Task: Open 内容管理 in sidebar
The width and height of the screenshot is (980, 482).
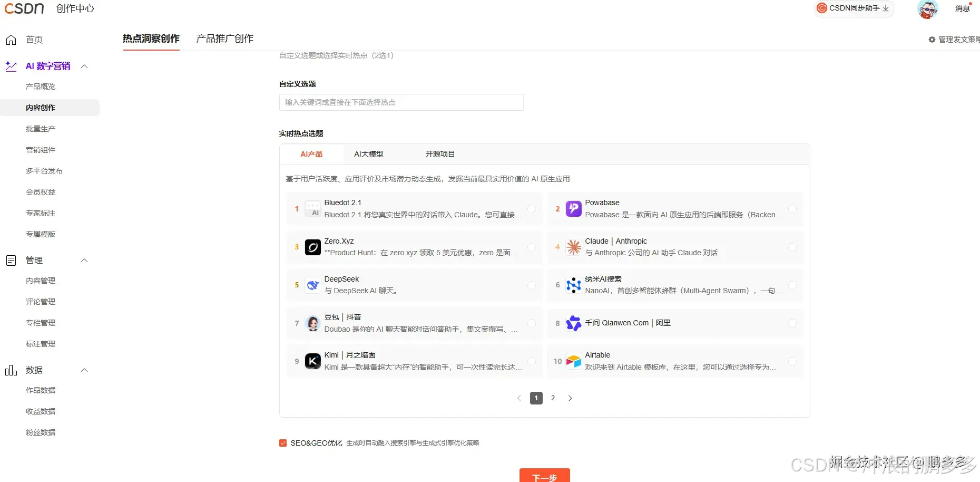Action: [x=41, y=281]
